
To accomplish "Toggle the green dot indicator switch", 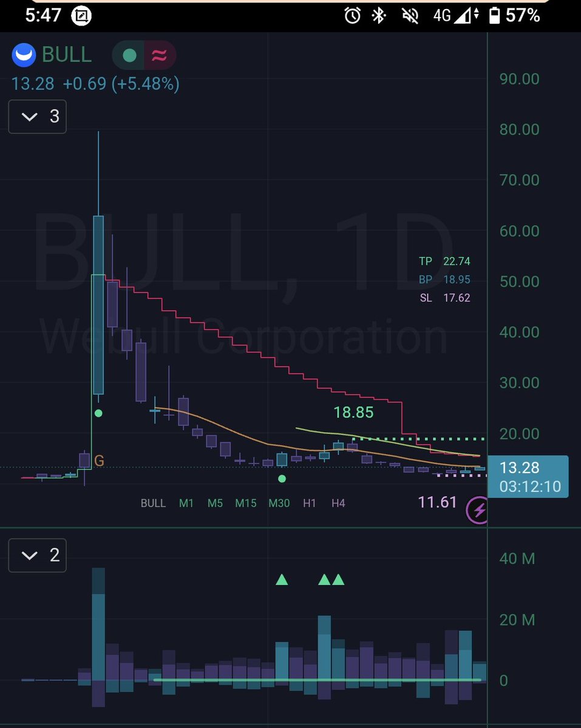I will [x=129, y=56].
